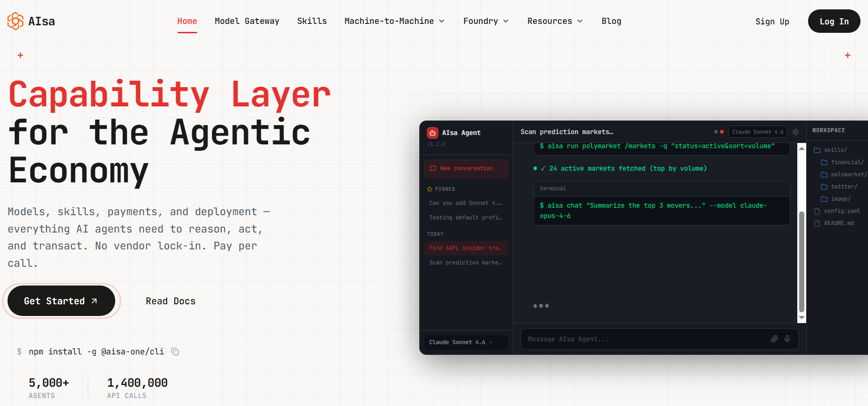
Task: Click the Get Started button
Action: click(61, 301)
